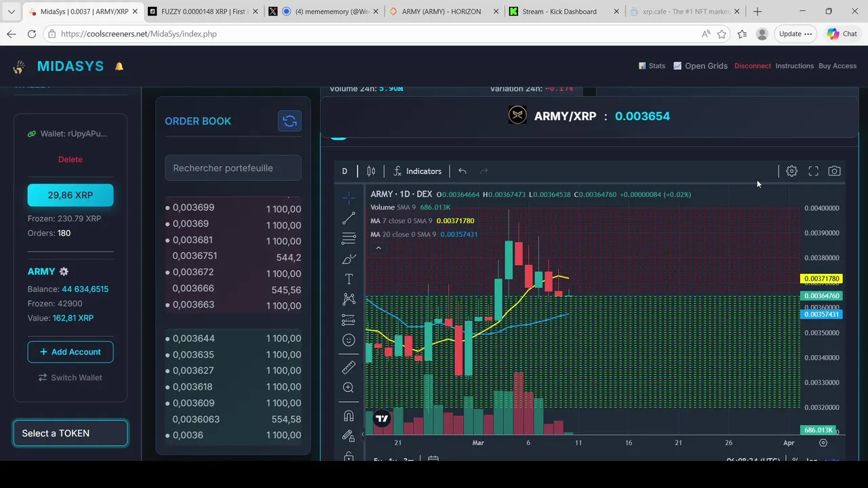This screenshot has height=488, width=868.
Task: Click the yellow 0.00371780 price label
Action: click(821, 279)
